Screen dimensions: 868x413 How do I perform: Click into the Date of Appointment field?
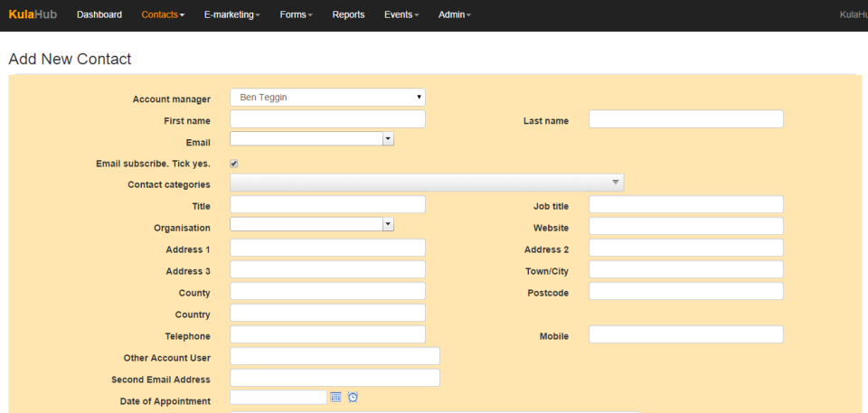278,397
